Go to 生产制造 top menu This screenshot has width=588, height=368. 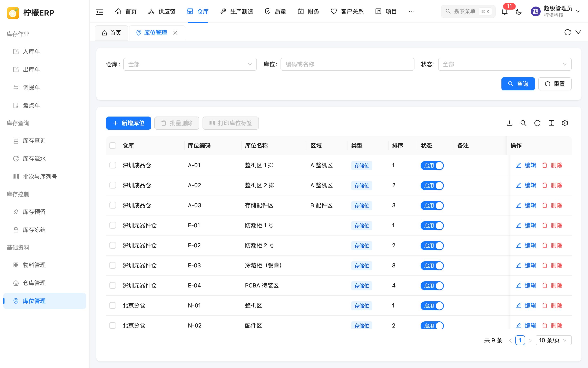click(x=237, y=11)
